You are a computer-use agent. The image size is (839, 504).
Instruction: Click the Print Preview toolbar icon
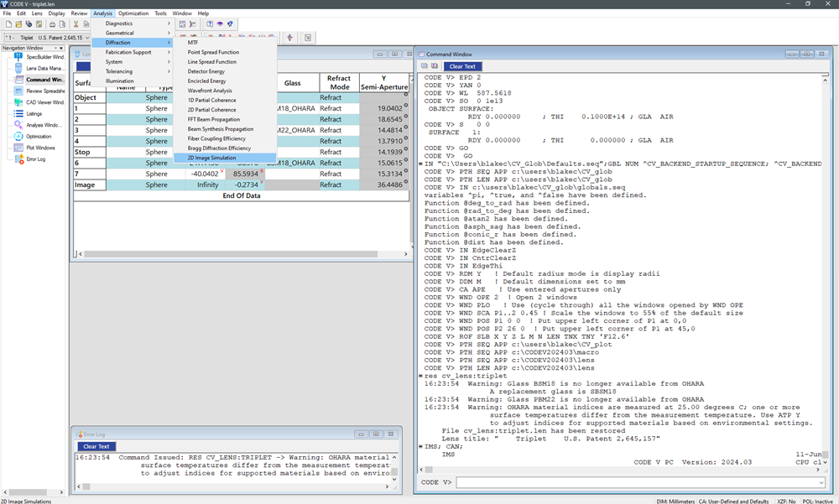(63, 24)
